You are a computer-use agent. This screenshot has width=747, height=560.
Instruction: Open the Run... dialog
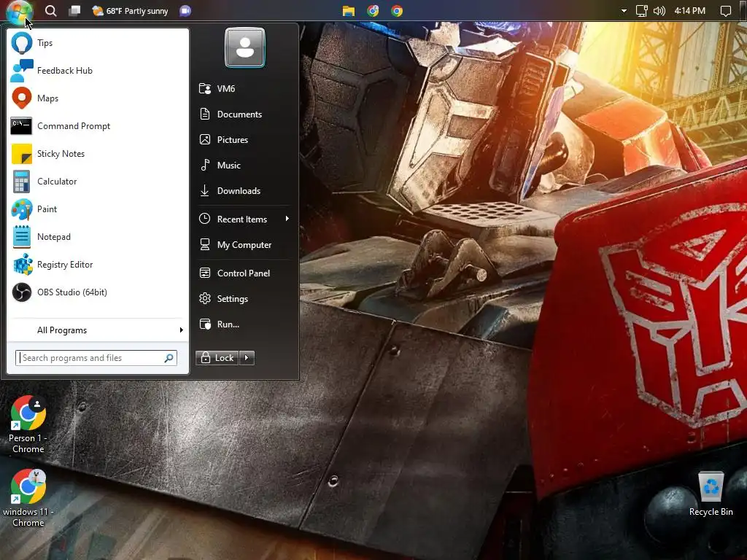[244, 324]
